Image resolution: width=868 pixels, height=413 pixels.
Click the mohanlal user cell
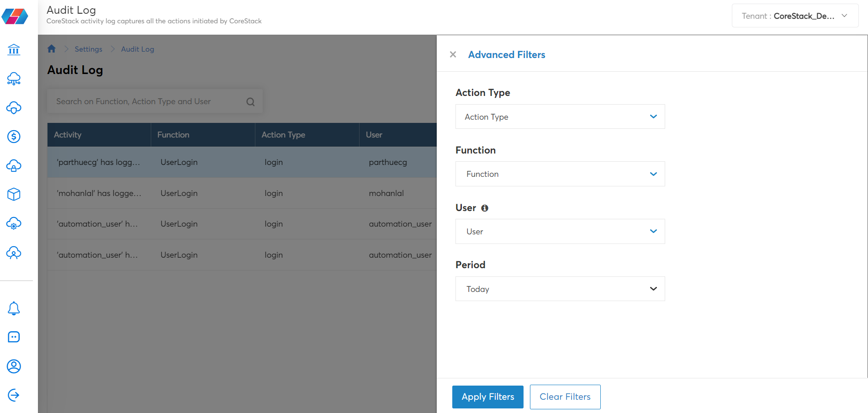coord(386,193)
